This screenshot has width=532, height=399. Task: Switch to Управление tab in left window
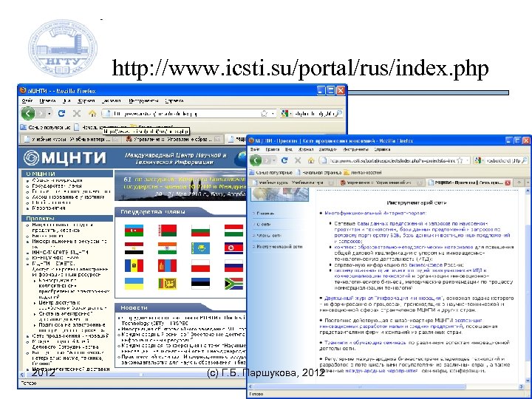(x=172, y=139)
